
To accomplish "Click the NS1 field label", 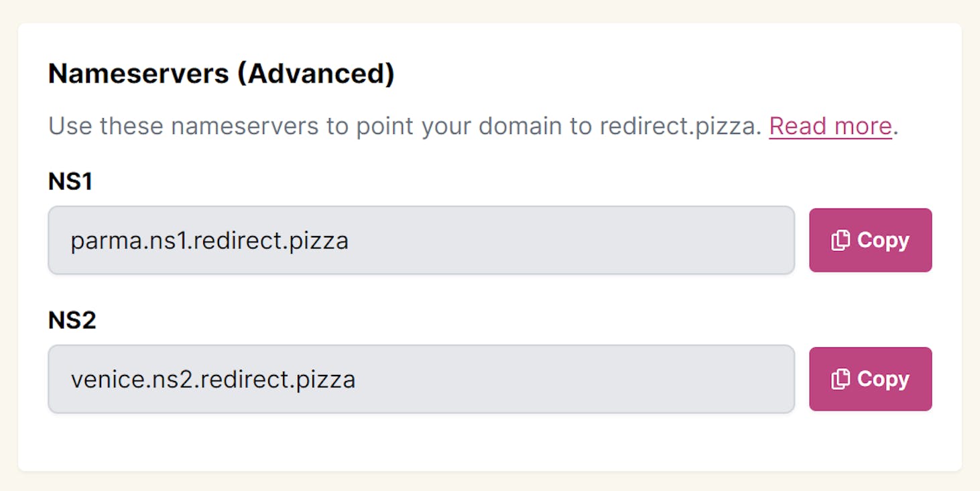I will coord(70,181).
